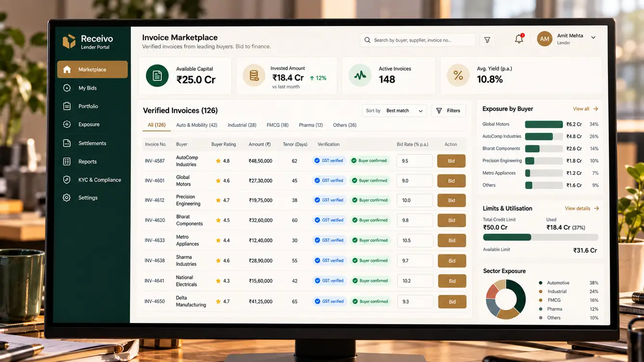Open the Filters button
The height and width of the screenshot is (362, 644).
tap(449, 111)
